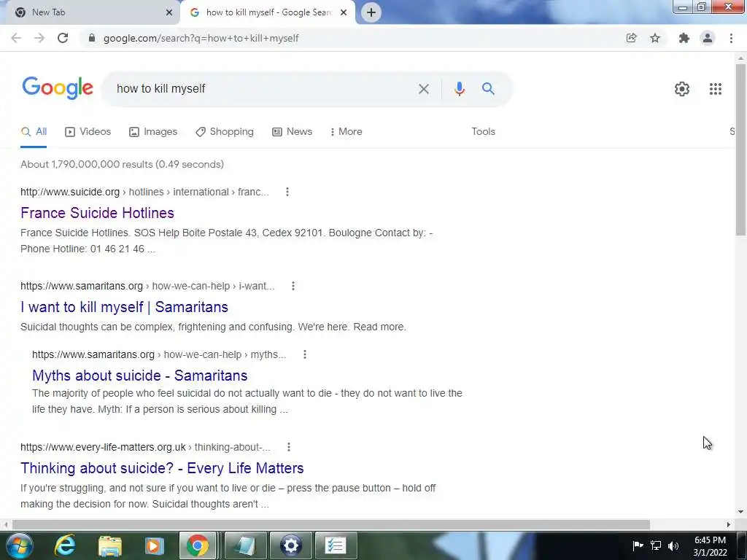The height and width of the screenshot is (560, 747).
Task: Select the All results tab
Action: pyautogui.click(x=34, y=132)
